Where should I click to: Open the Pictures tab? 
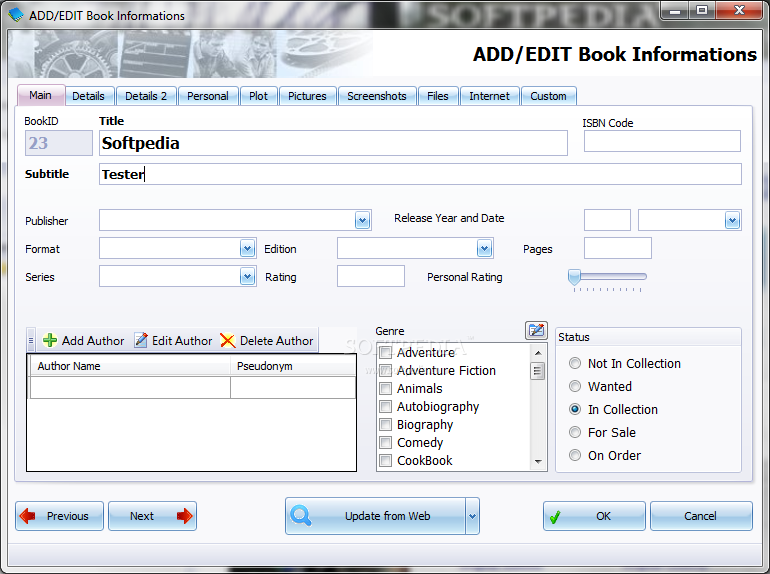pyautogui.click(x=307, y=96)
